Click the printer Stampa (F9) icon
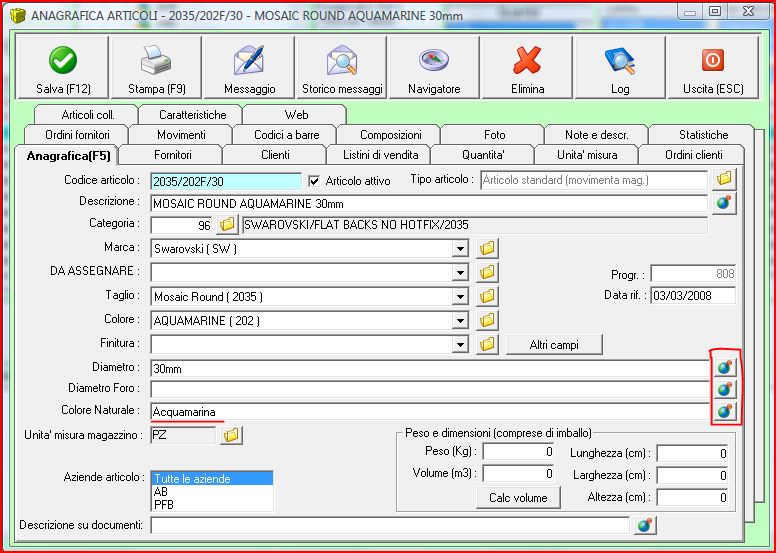Image resolution: width=776 pixels, height=553 pixels. click(x=156, y=59)
